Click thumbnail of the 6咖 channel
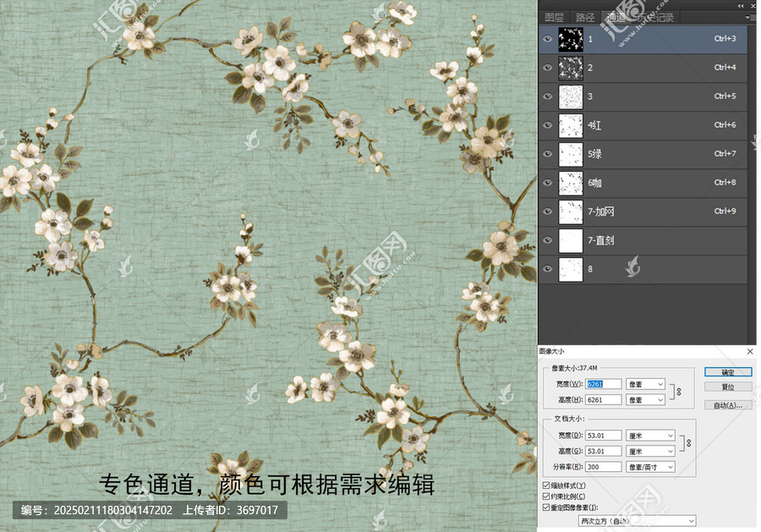Screen dimensions: 761x532 point(571,183)
